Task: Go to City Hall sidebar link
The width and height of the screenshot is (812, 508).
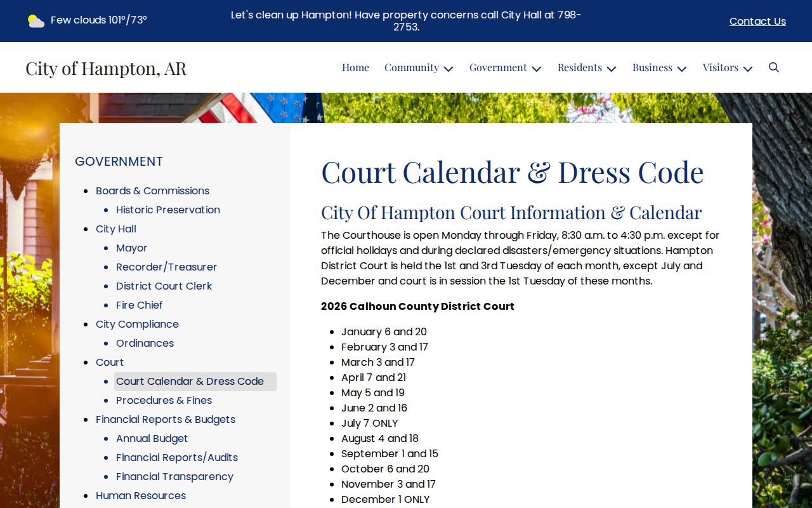Action: pos(116,229)
